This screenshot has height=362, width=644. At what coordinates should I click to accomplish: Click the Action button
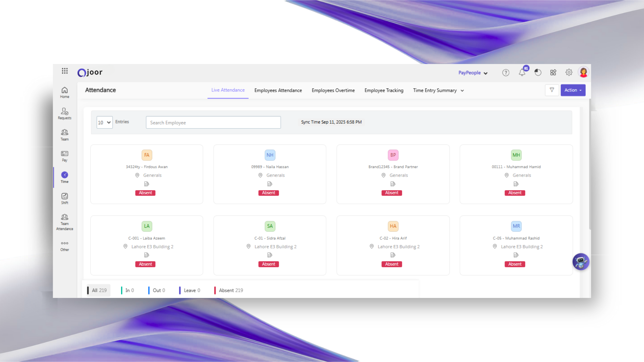(x=573, y=90)
